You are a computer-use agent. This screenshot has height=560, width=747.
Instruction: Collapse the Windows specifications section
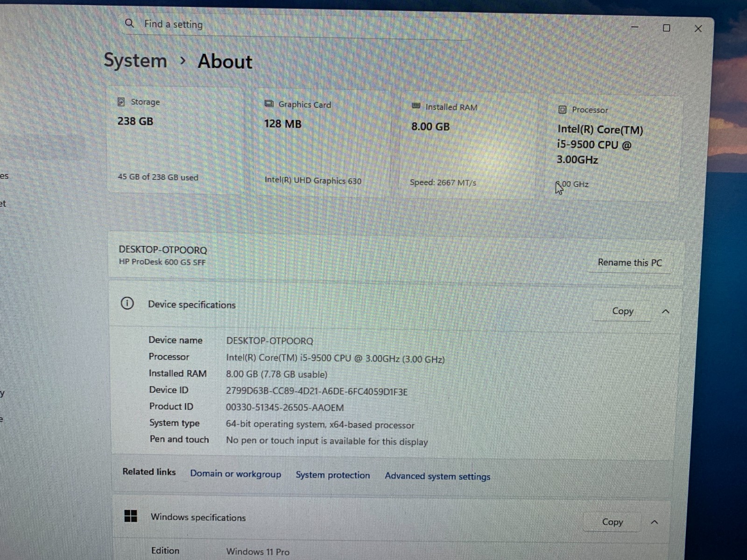point(655,522)
